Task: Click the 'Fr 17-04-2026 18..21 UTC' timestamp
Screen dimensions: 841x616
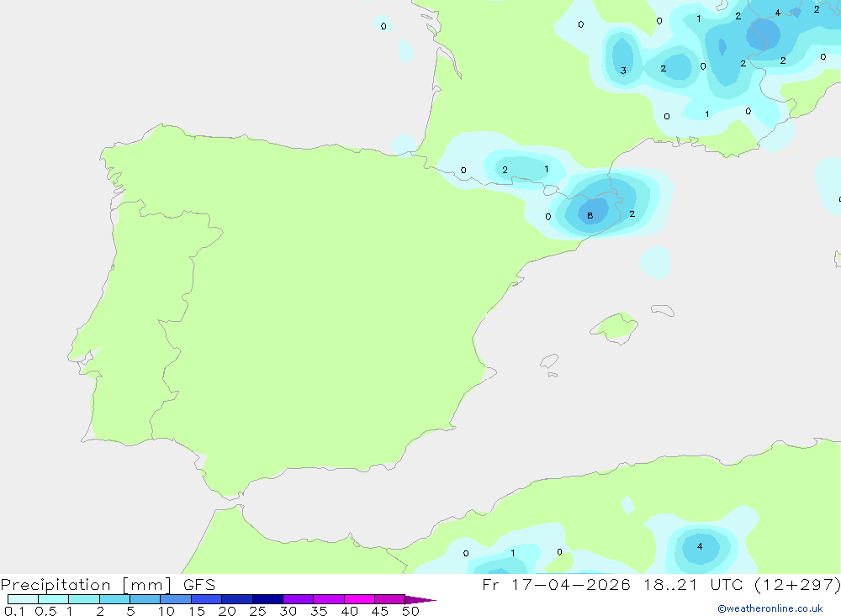Action: coord(612,584)
